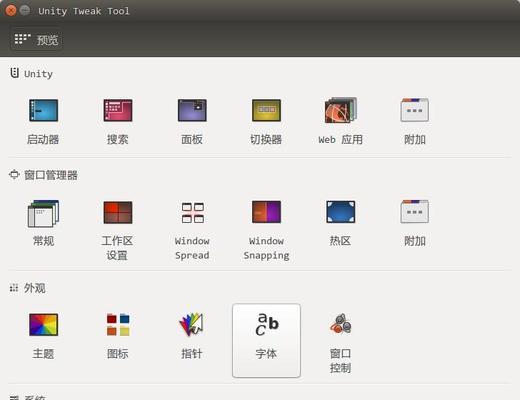Viewport: 520px width, 400px height.
Task: Click the Unity Tweak Tool title text
Action: click(x=84, y=11)
